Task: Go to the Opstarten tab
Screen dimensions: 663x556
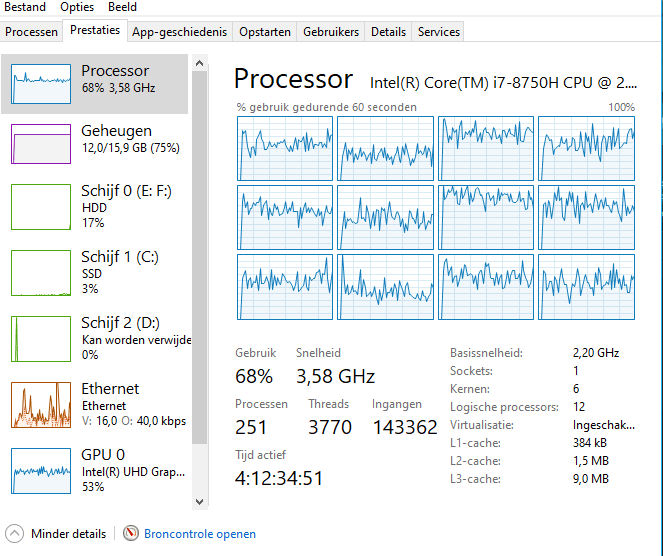Action: click(x=265, y=32)
